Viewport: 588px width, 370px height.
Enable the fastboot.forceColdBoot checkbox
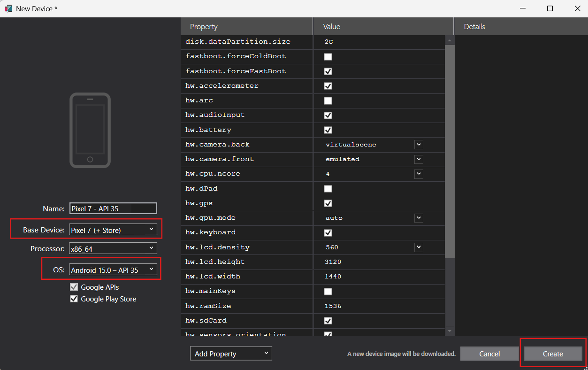click(x=328, y=56)
